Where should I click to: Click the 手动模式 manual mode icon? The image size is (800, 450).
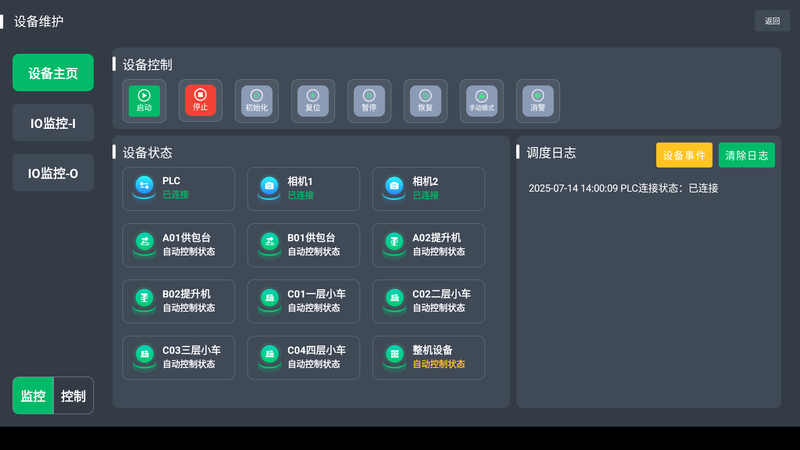(482, 101)
